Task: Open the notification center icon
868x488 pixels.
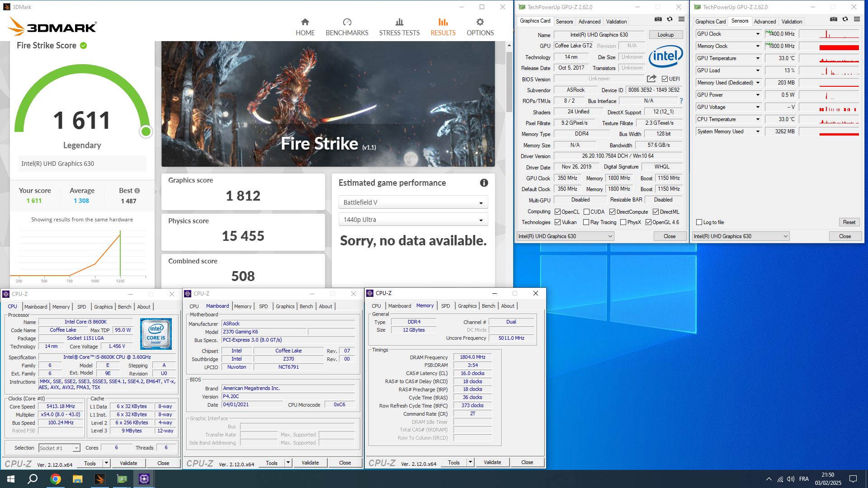Action: point(853,479)
